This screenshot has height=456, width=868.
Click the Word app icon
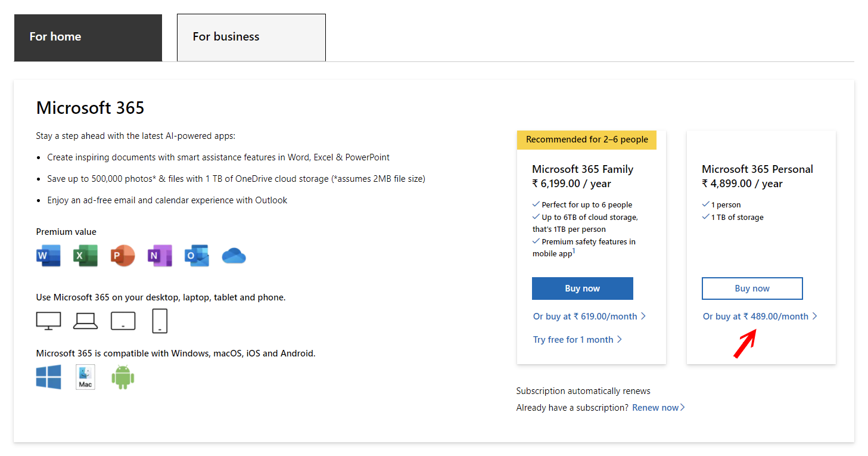(48, 256)
